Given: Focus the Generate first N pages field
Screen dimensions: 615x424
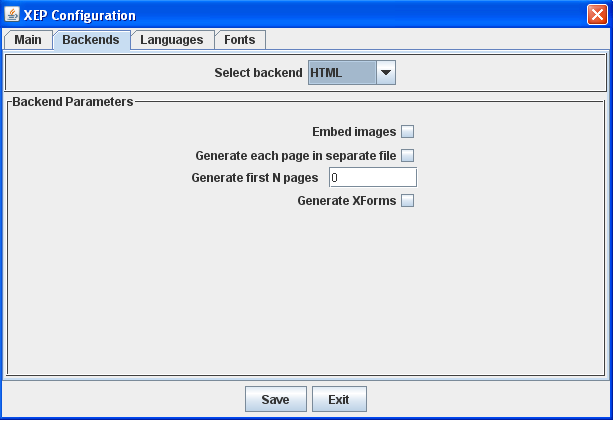Looking at the screenshot, I should click(373, 178).
